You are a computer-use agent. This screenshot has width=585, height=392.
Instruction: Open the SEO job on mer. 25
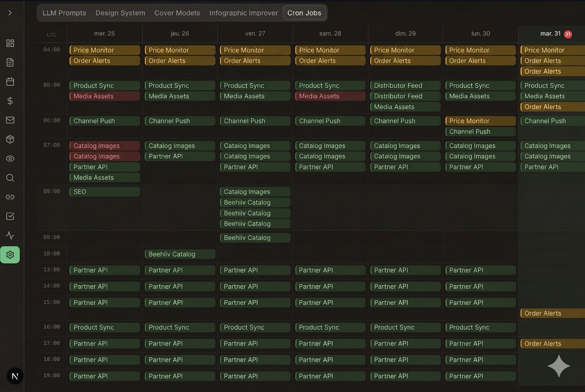coord(105,192)
